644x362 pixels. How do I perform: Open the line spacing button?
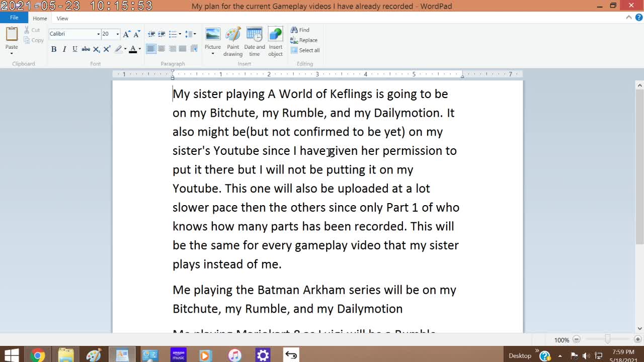(189, 34)
